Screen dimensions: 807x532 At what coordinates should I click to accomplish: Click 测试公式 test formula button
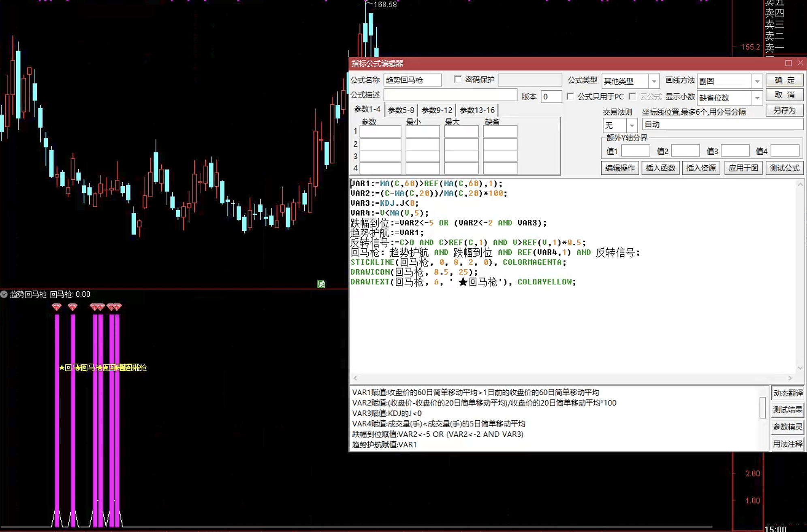(784, 168)
